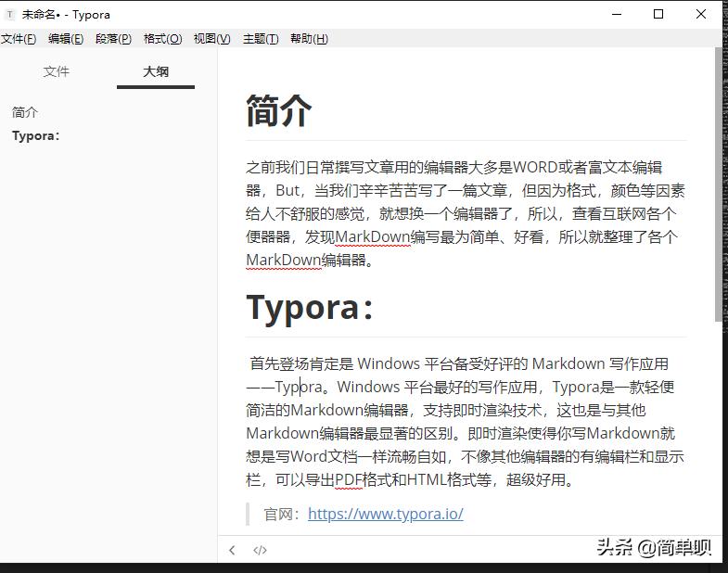This screenshot has height=573, width=728.
Task: Click the text 官网： in the quote block
Action: pyautogui.click(x=282, y=514)
